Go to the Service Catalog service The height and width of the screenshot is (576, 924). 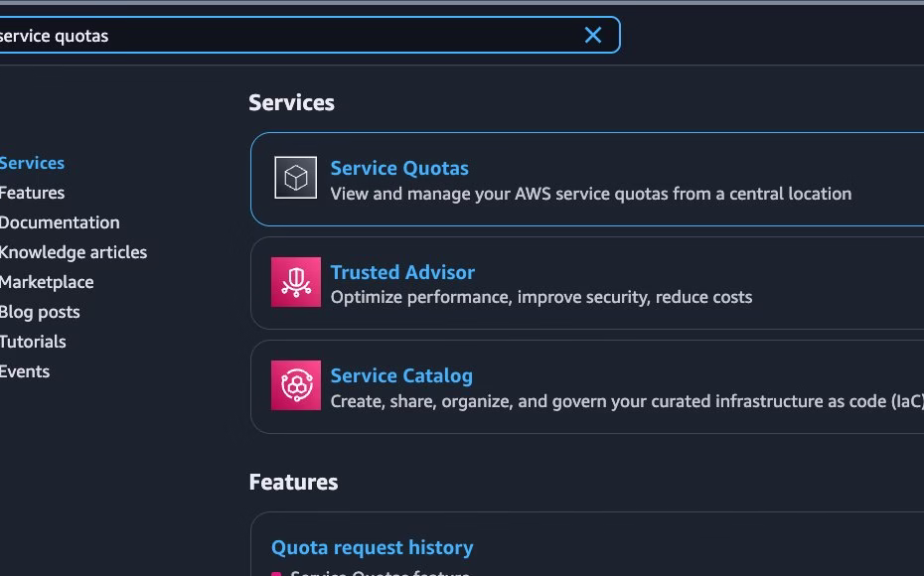(x=401, y=375)
